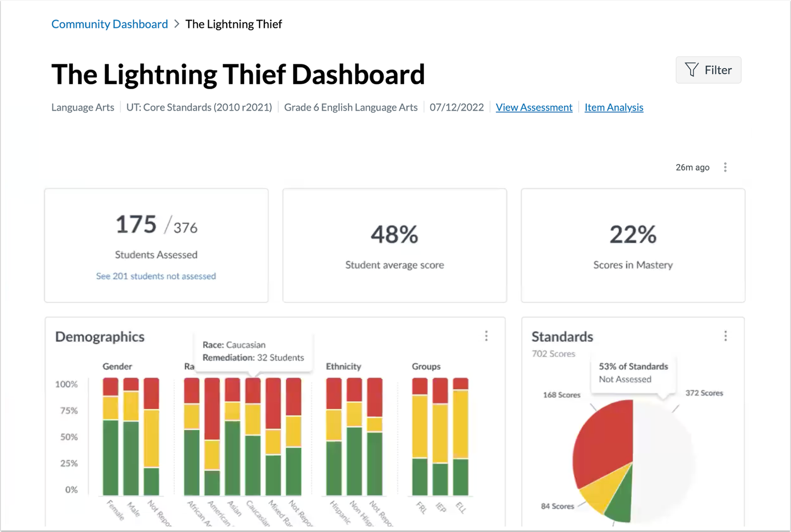Open the Standards panel options menu
Image resolution: width=791 pixels, height=532 pixels.
coord(726,336)
